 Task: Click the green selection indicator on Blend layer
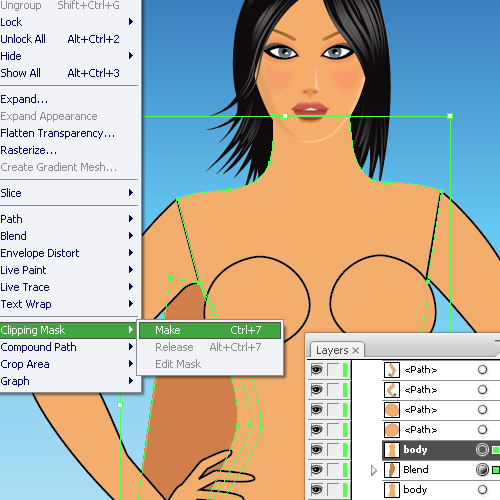point(496,470)
